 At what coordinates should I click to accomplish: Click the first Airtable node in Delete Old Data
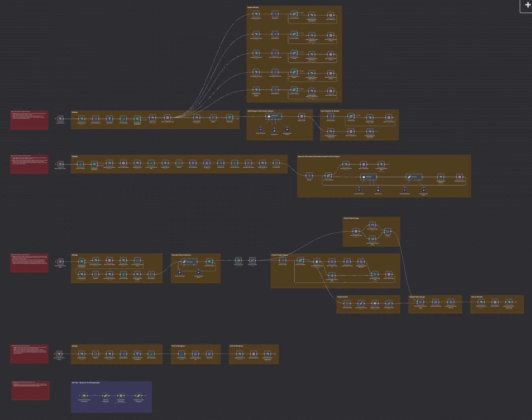[x=256, y=14]
